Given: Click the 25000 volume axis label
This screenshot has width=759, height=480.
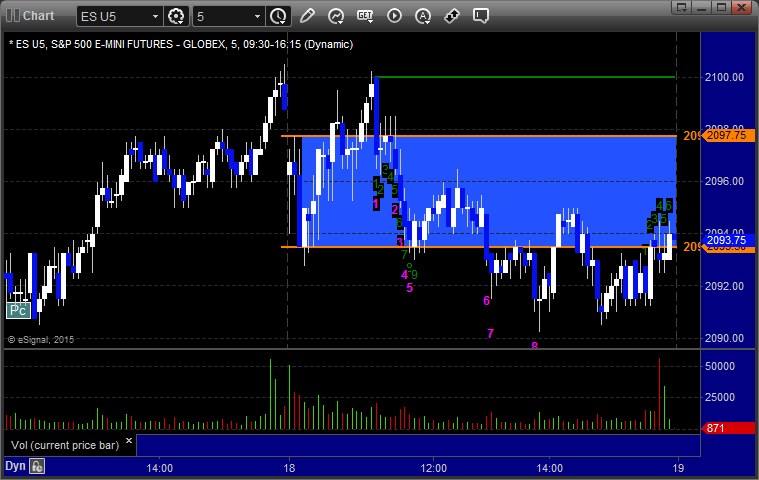Looking at the screenshot, I should (720, 397).
